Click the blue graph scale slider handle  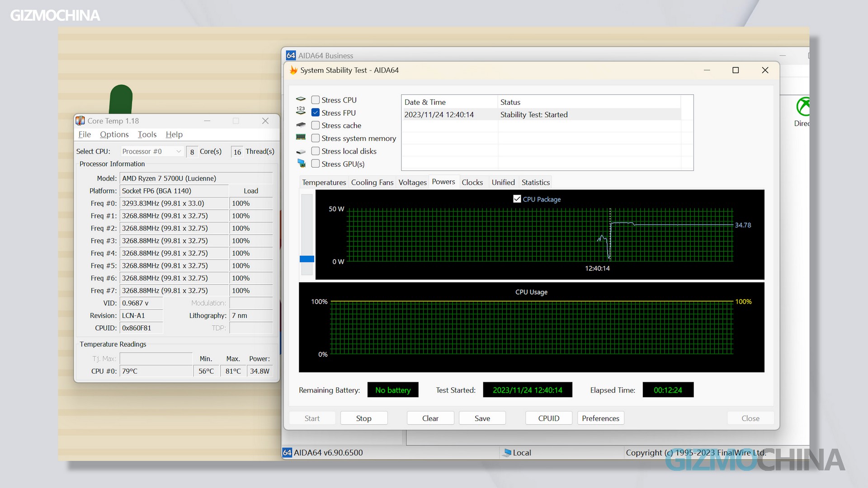tap(307, 259)
